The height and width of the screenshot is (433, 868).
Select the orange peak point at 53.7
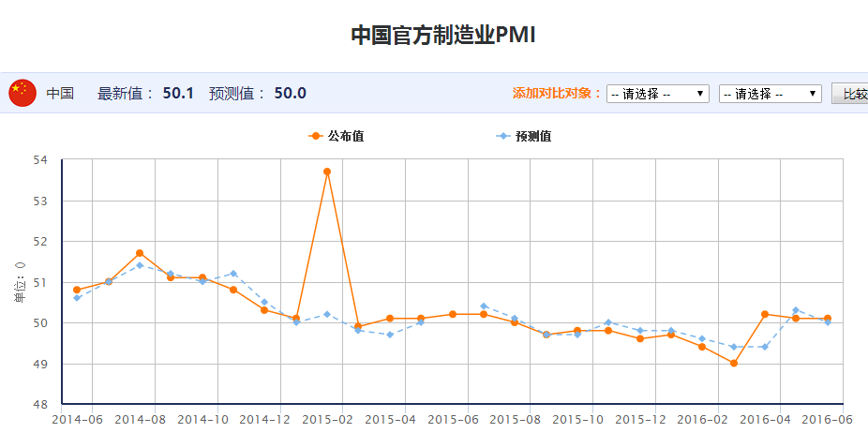click(327, 172)
